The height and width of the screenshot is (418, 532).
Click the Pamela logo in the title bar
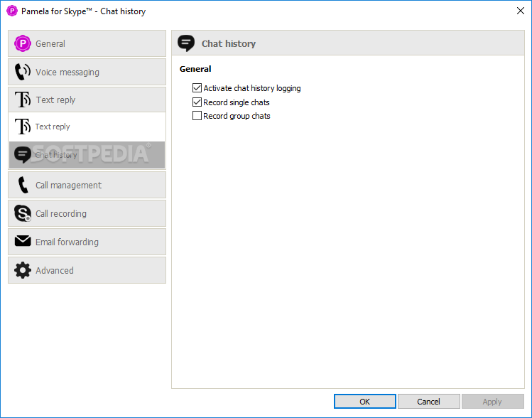tap(12, 11)
